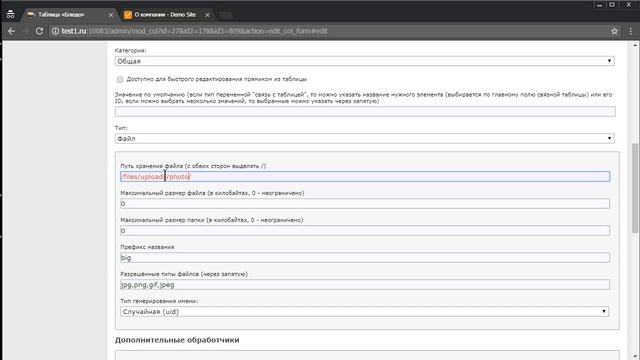This screenshot has height=360, width=640.
Task: Click the maximum folder size field
Action: click(365, 231)
